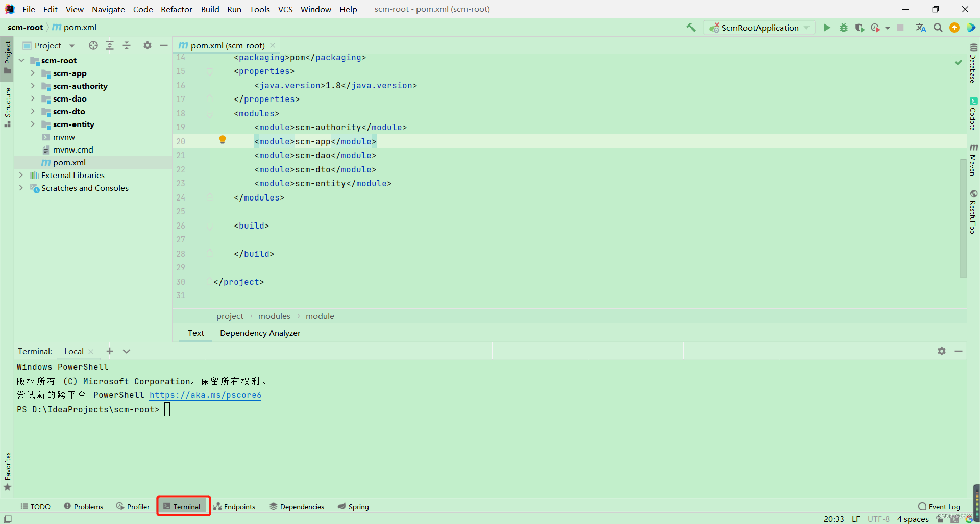Close the Local terminal tab
This screenshot has width=980, height=524.
click(91, 352)
